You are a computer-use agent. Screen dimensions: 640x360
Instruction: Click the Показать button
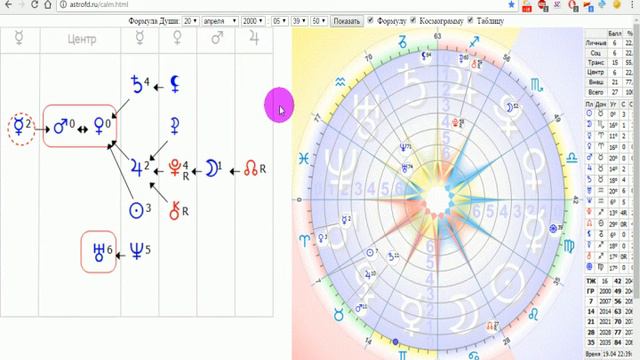tap(347, 21)
